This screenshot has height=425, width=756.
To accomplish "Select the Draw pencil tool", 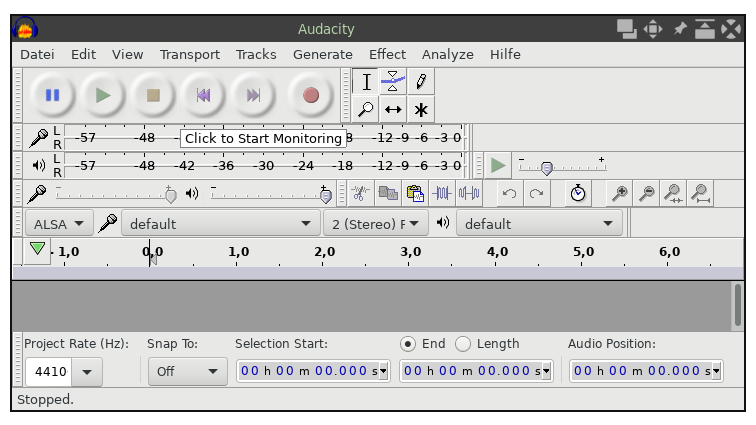I will coord(421,82).
